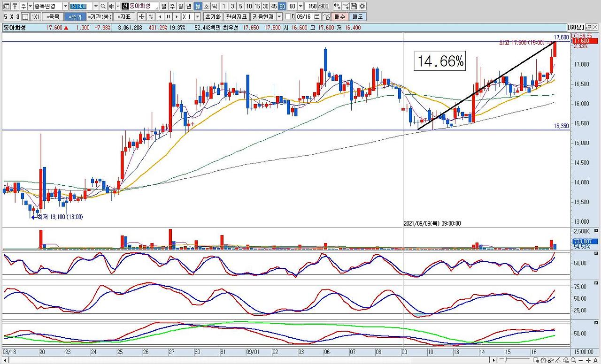Click the 1X1 layout button
The image size is (601, 364).
[x=36, y=16]
